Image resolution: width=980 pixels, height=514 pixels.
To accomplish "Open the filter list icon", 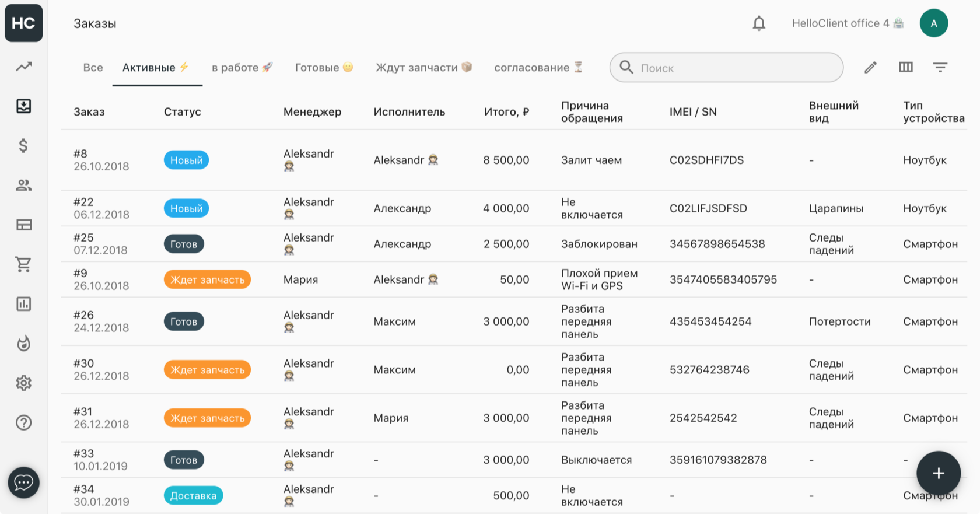I will click(x=940, y=67).
